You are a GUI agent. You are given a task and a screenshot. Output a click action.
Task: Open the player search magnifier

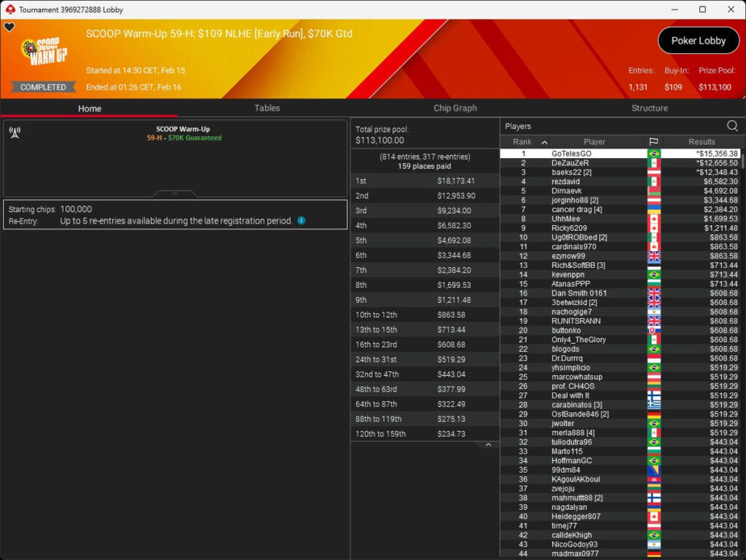pyautogui.click(x=732, y=126)
